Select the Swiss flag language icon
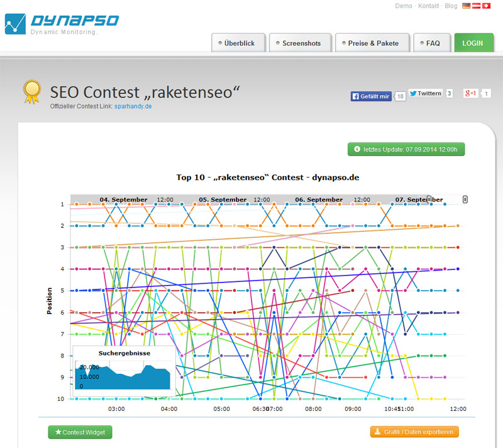This screenshot has width=503, height=448. click(487, 6)
